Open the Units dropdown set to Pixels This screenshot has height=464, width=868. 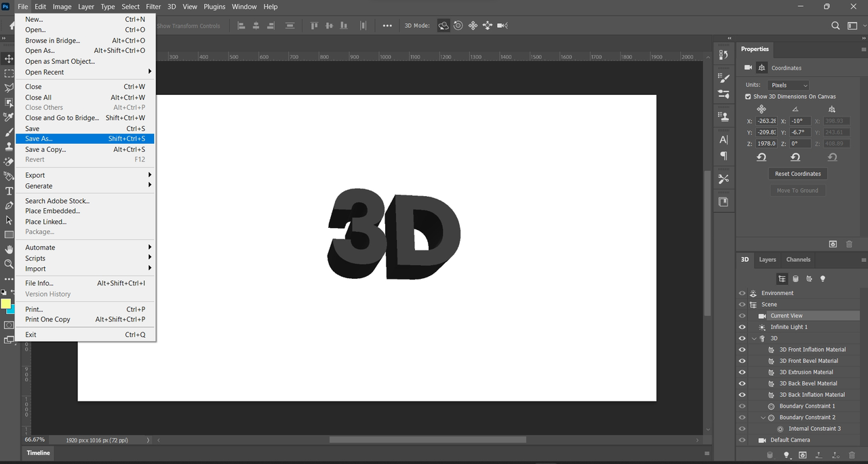pos(788,85)
